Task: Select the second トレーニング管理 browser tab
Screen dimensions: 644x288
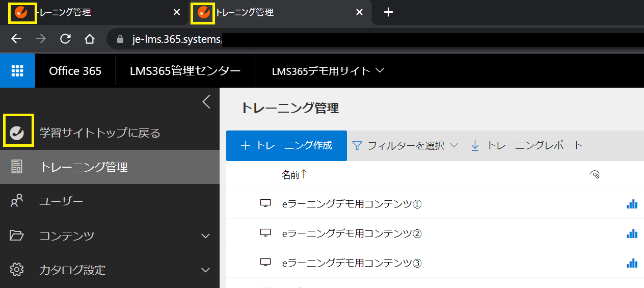Action: coord(279,12)
